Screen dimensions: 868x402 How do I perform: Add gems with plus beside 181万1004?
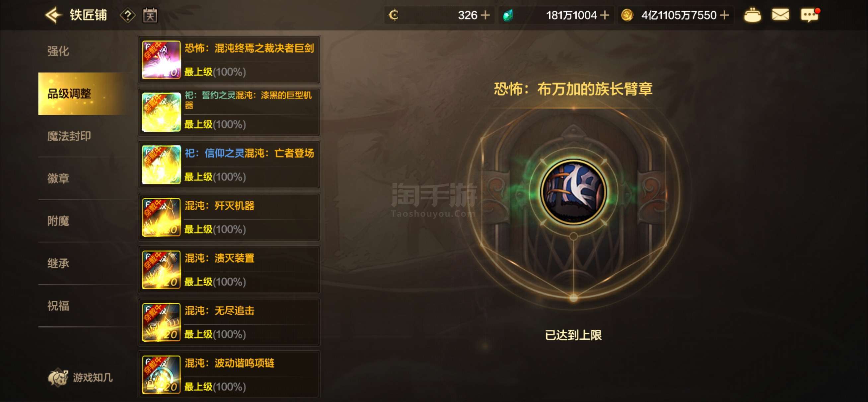tap(605, 15)
